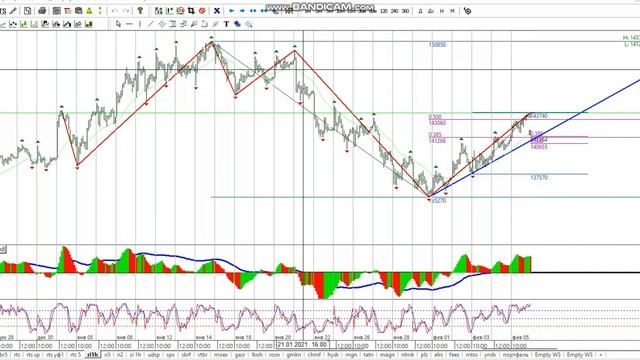
Task: Click the dark blue X icon
Action: 217,11
